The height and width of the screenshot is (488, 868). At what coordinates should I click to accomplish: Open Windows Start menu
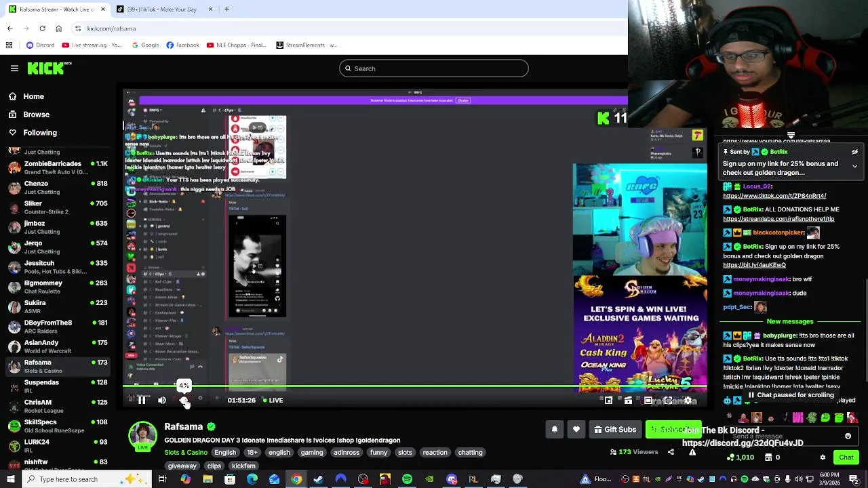[x=10, y=479]
